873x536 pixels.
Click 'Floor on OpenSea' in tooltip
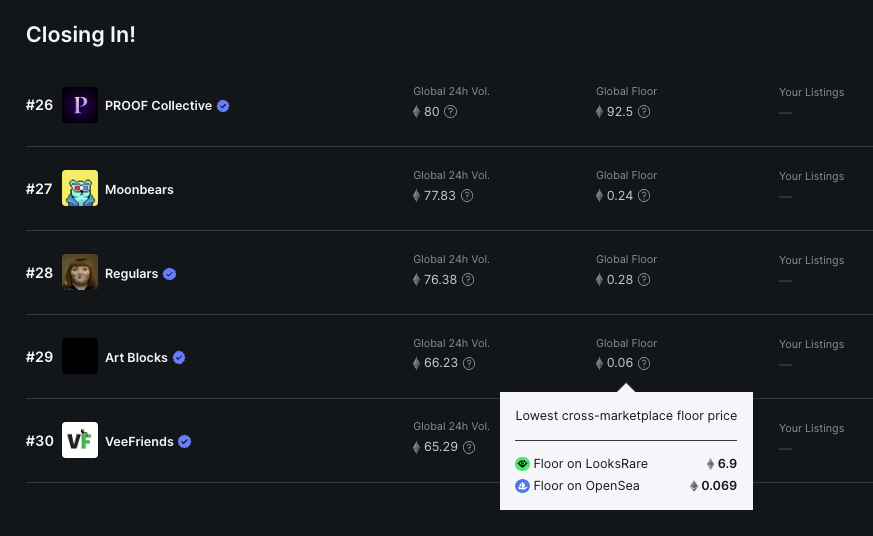click(586, 486)
